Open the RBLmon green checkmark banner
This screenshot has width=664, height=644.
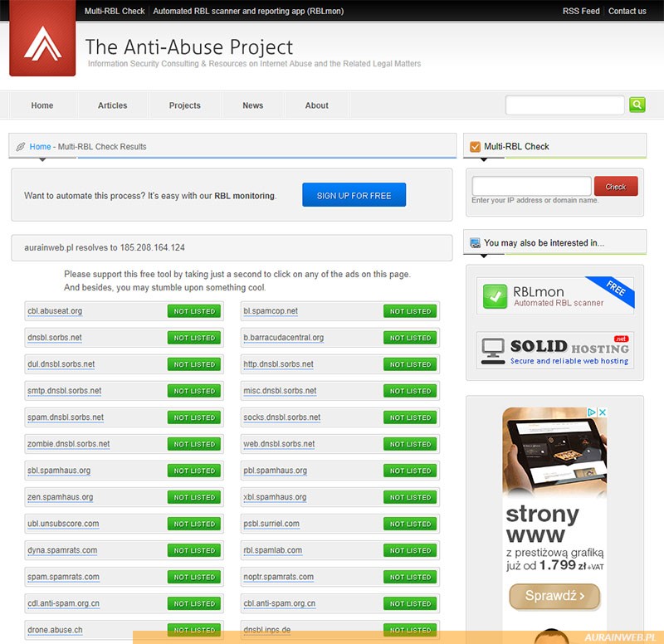pyautogui.click(x=554, y=295)
